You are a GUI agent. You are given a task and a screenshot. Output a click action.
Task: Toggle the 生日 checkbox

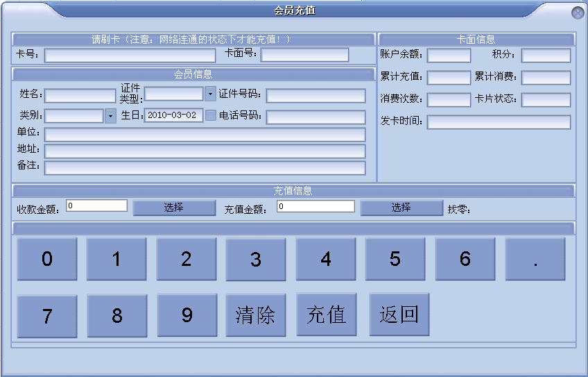[211, 115]
